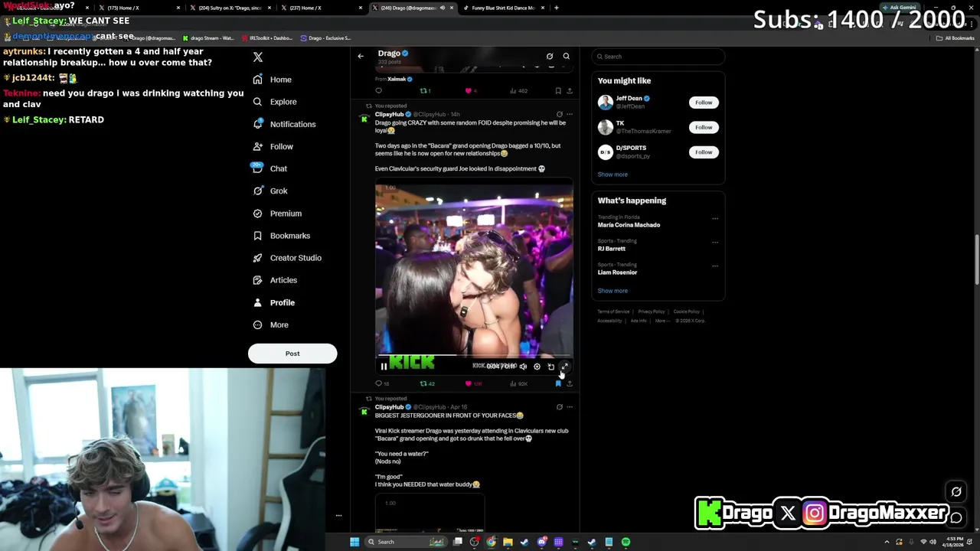Pause the playing video
The width and height of the screenshot is (980, 551).
click(x=384, y=367)
